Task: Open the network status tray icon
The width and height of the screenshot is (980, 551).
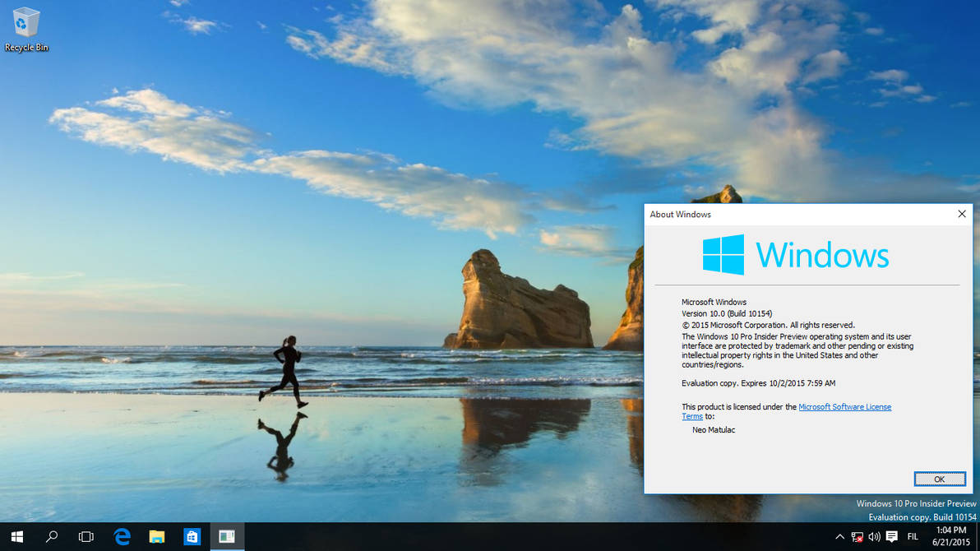Action: point(857,537)
